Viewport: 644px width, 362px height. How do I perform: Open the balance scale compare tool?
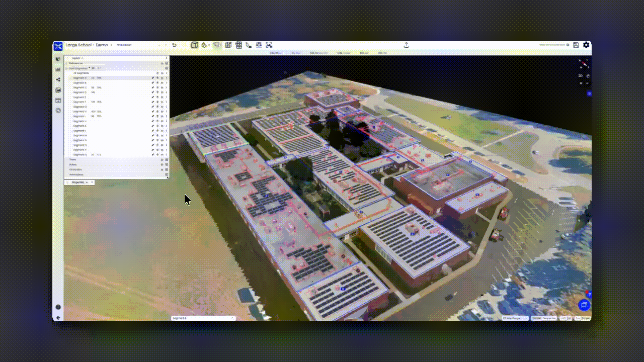tap(259, 45)
